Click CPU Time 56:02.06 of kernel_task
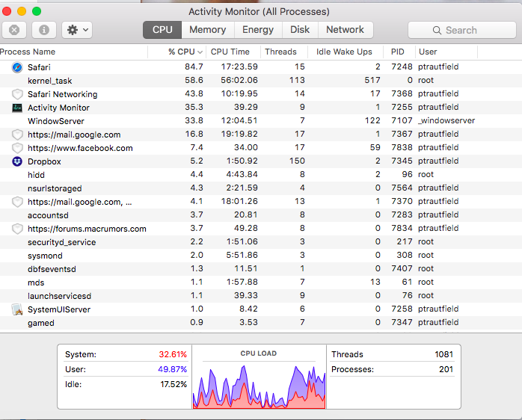Viewport: 522px width, 420px height. point(239,80)
